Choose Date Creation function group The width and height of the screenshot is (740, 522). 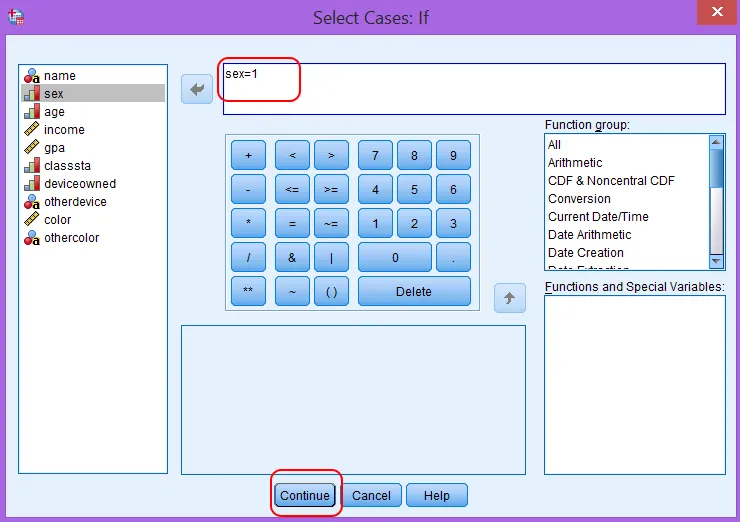pos(627,253)
